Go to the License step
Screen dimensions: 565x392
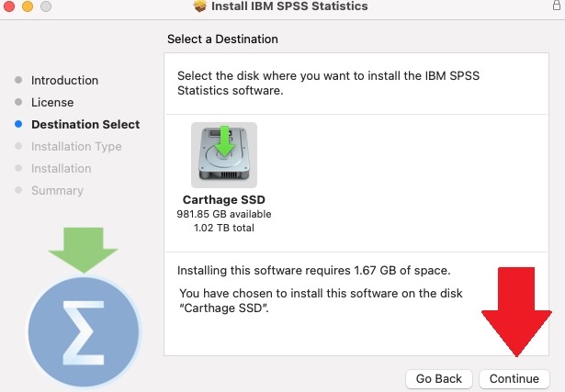[x=52, y=102]
